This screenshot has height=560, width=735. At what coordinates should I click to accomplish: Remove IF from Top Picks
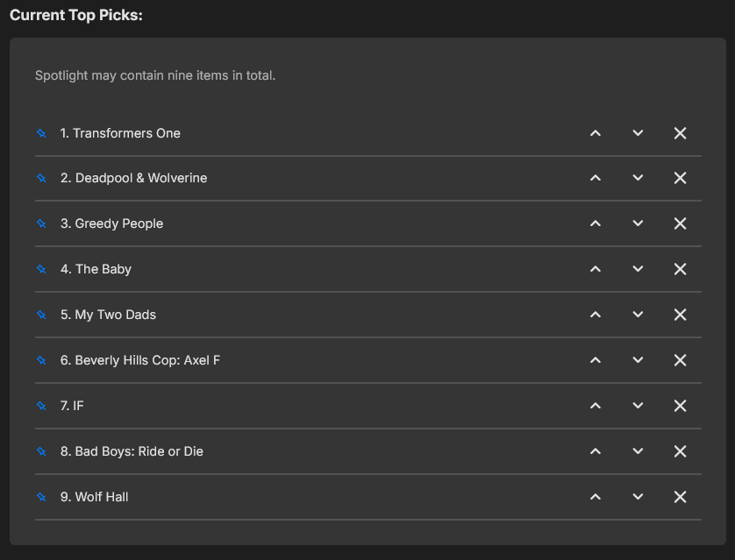[x=680, y=406]
